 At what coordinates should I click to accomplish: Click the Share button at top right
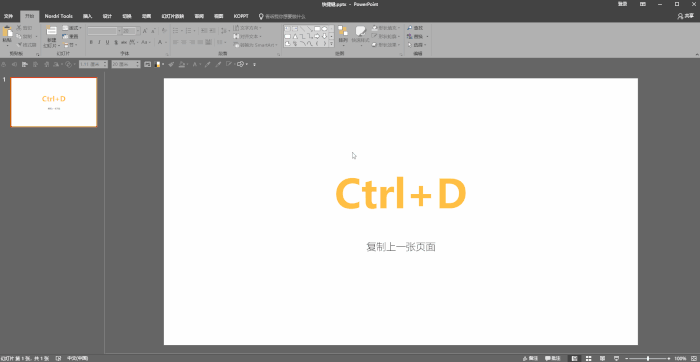click(686, 16)
